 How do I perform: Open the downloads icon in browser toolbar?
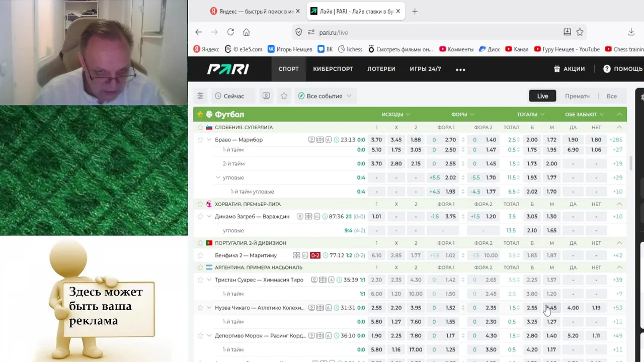(631, 32)
